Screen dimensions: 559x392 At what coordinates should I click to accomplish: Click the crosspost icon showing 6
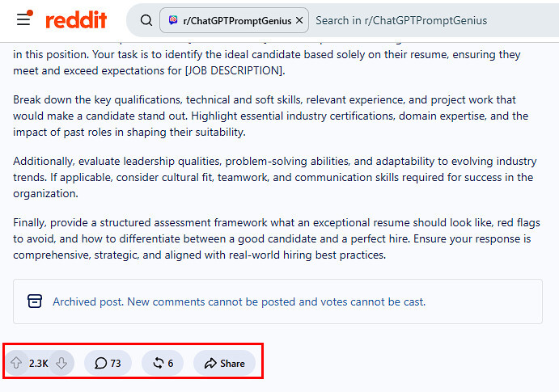click(163, 363)
